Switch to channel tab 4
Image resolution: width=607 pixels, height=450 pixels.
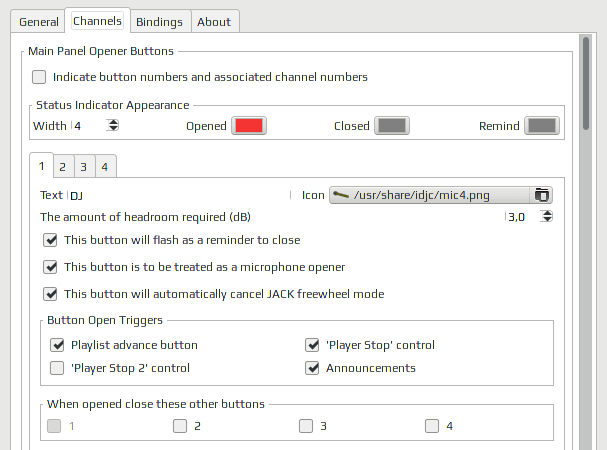pos(105,167)
